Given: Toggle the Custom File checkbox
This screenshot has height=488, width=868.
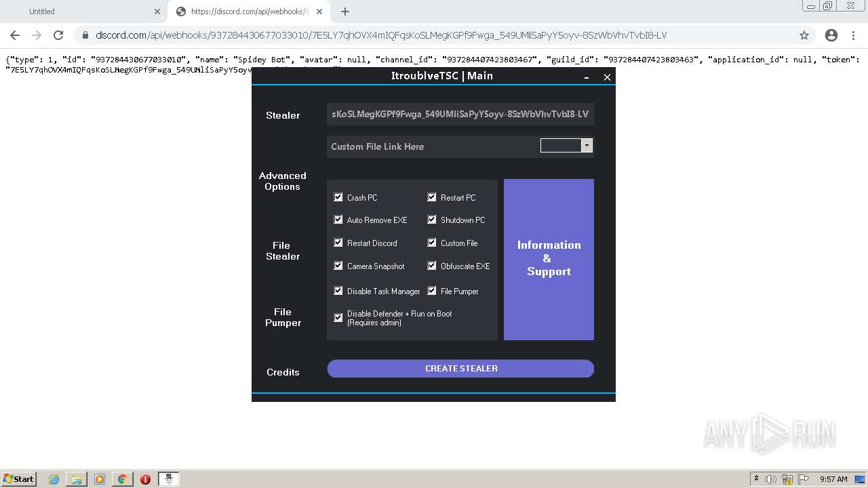Looking at the screenshot, I should (431, 243).
